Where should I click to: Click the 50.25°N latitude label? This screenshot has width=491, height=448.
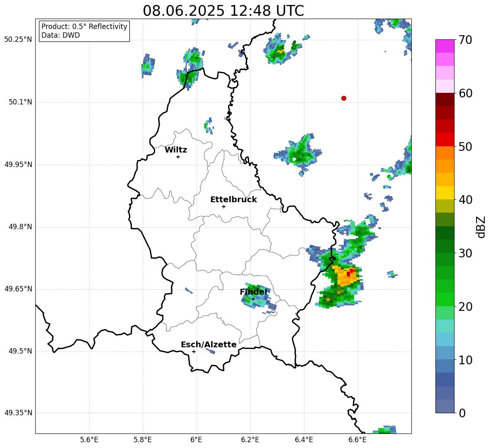(x=18, y=40)
